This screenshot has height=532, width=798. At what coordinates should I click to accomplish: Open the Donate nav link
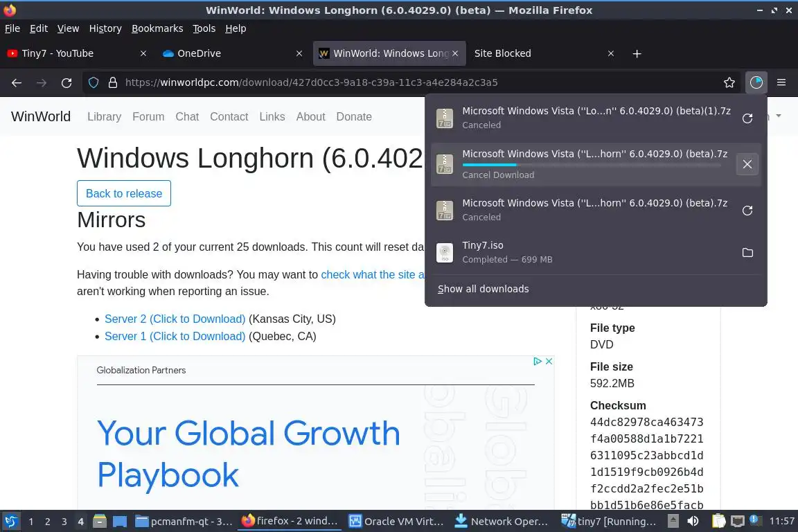point(354,116)
